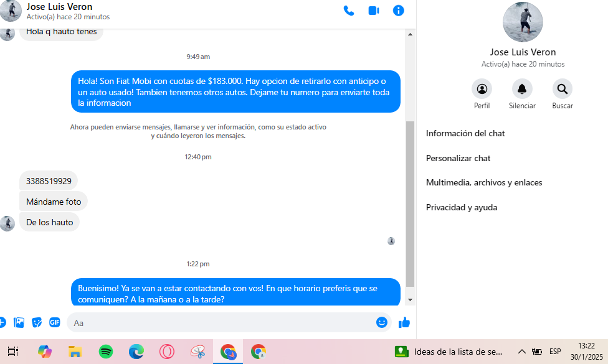Click sender avatar beside De los hauto
This screenshot has height=364, width=608.
7,223
